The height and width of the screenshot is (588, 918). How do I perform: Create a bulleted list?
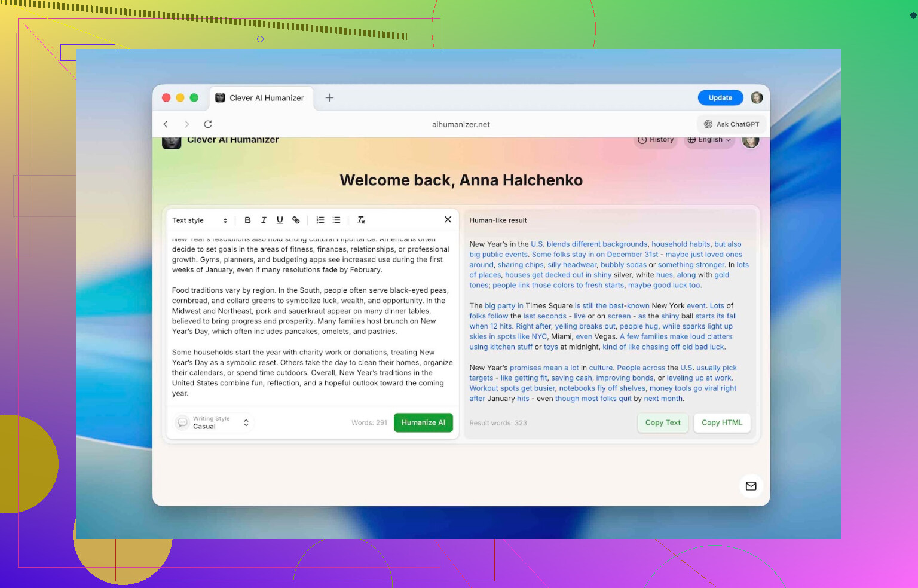336,220
